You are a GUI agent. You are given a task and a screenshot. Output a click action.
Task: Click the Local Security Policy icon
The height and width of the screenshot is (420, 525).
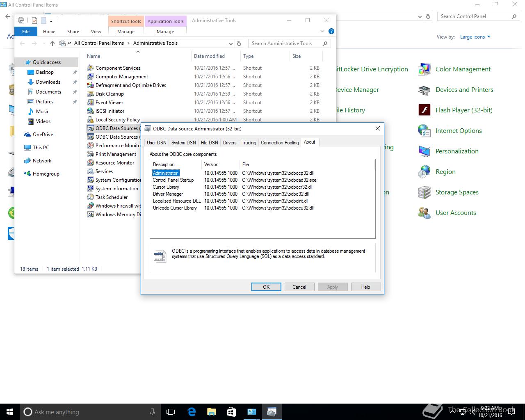tap(91, 120)
